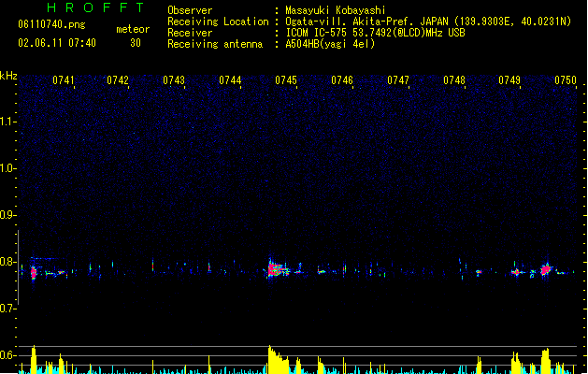This screenshot has width=588, height=374.
Task: Click the 0748 time marker
Action: click(454, 80)
